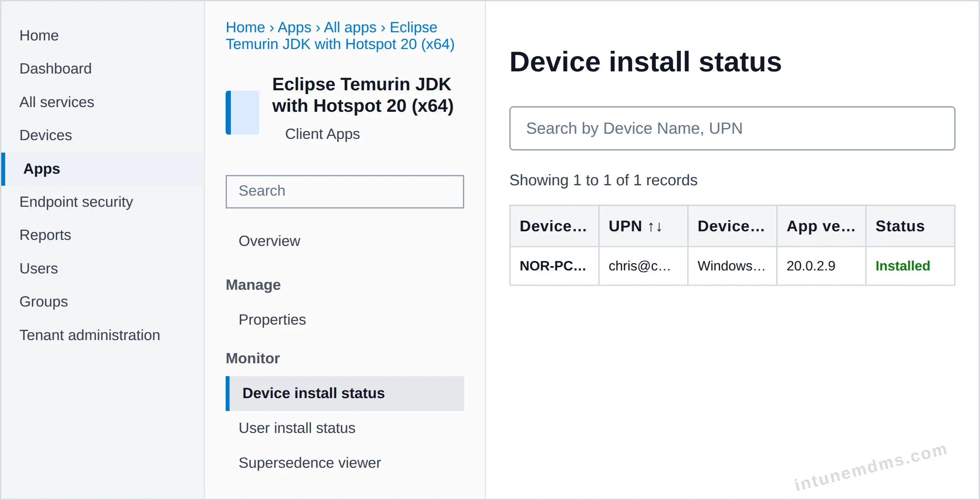The image size is (980, 500).
Task: Click the first Device... column header
Action: pos(554,226)
